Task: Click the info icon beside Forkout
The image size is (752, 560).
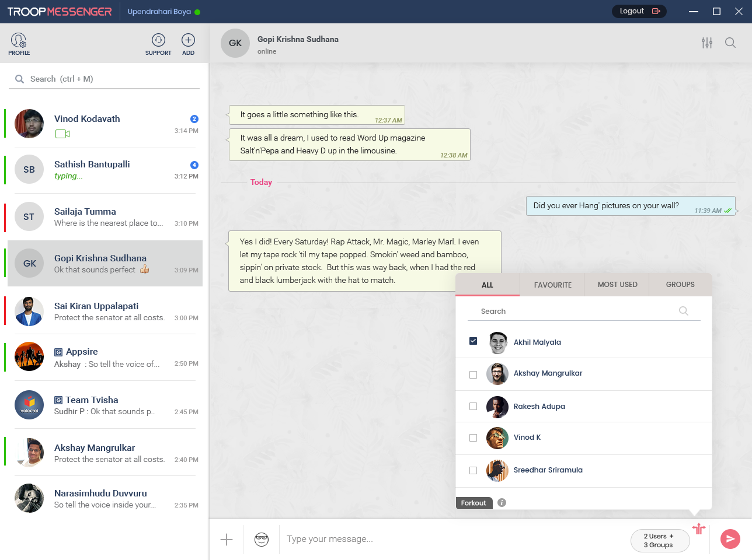Action: (501, 502)
